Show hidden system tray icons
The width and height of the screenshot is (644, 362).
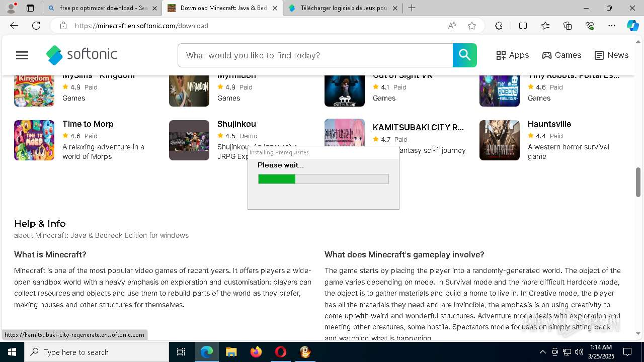click(x=542, y=352)
